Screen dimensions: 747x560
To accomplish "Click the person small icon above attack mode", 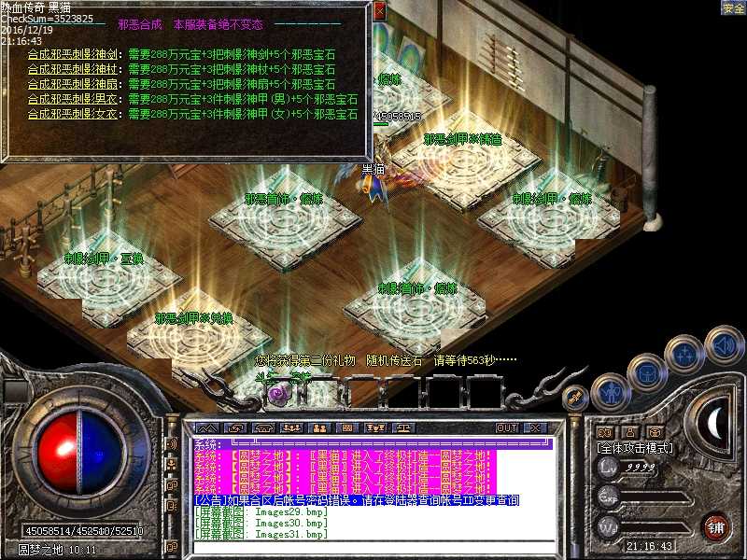I will point(630,432).
